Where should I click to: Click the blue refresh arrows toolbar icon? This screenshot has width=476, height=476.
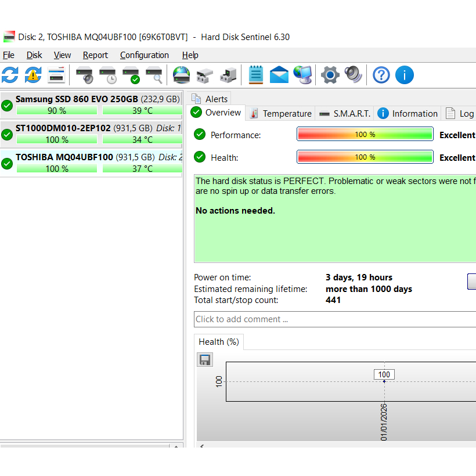click(x=10, y=75)
